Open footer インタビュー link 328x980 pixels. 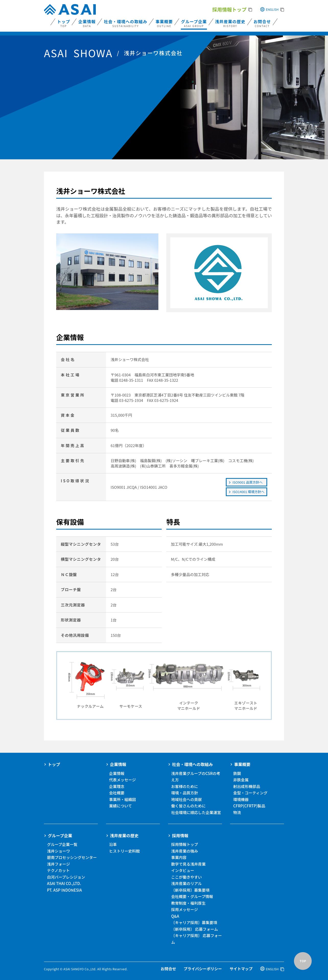(182, 870)
